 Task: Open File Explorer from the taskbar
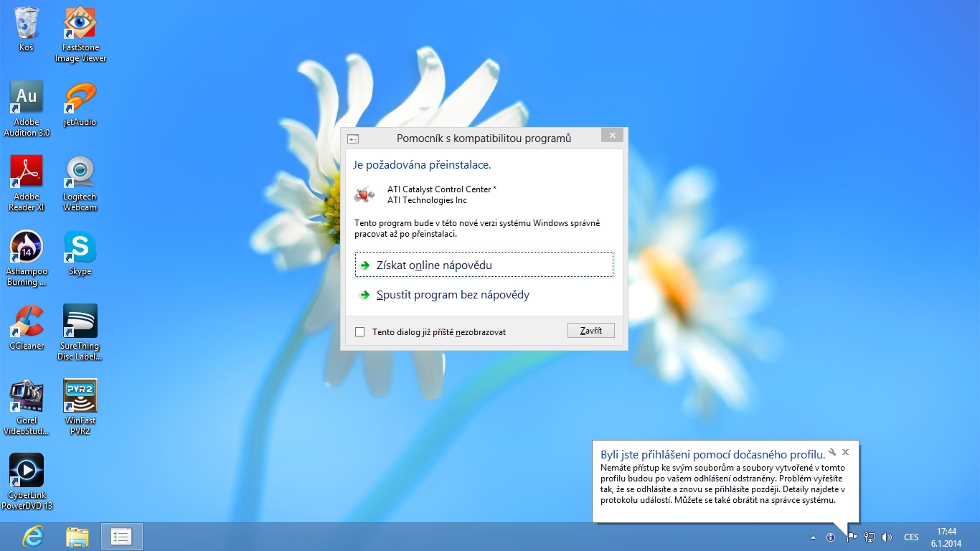click(77, 537)
